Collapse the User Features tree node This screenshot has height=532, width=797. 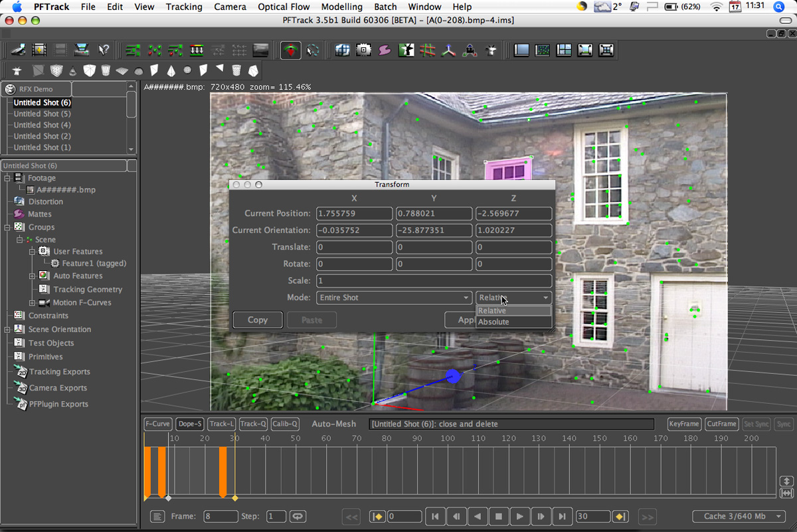pyautogui.click(x=32, y=252)
